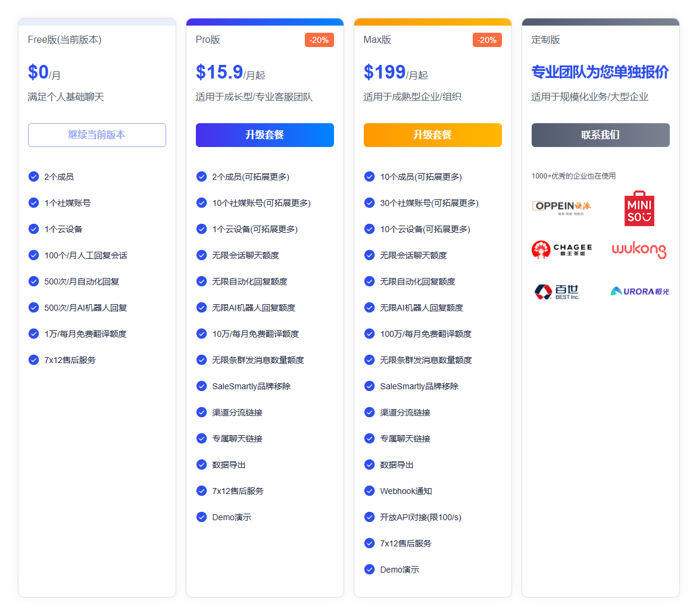The height and width of the screenshot is (616, 696).
Task: Click 无限自动化回复额度 in Pro plan
Action: click(249, 282)
